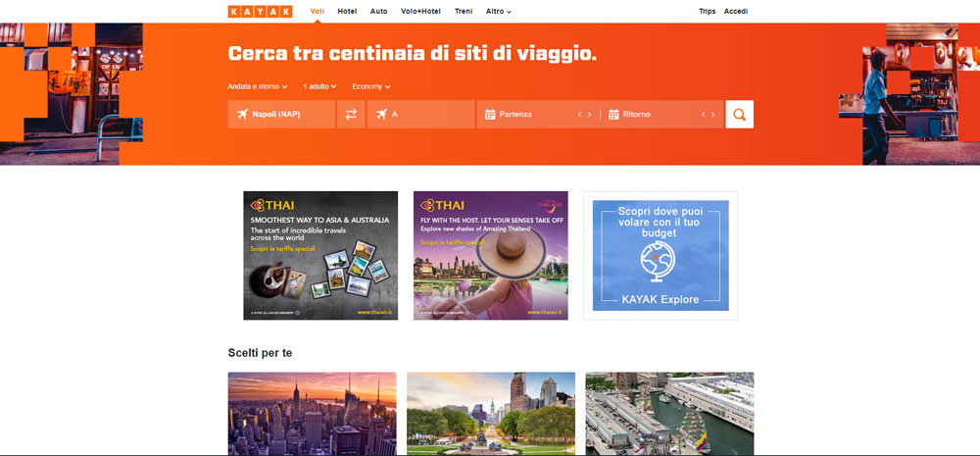The image size is (980, 456).
Task: Open the Treni tab
Action: 464,12
